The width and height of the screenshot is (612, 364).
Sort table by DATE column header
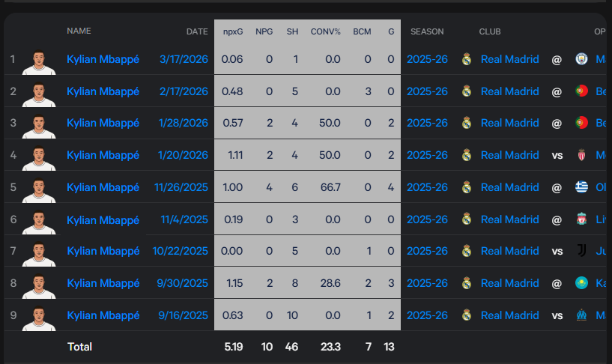tap(197, 31)
